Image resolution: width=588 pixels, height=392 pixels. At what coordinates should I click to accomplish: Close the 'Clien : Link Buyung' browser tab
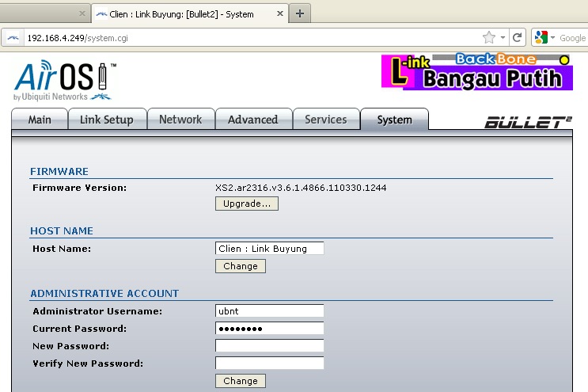tap(279, 14)
